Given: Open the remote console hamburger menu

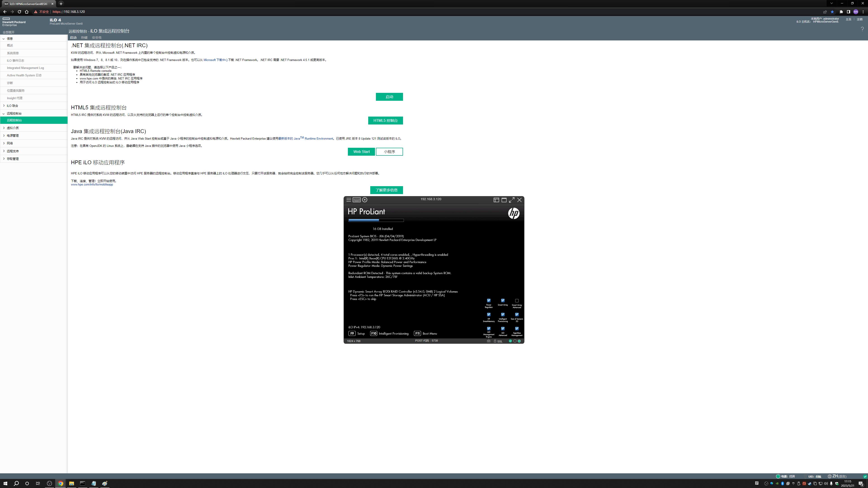Looking at the screenshot, I should click(349, 200).
